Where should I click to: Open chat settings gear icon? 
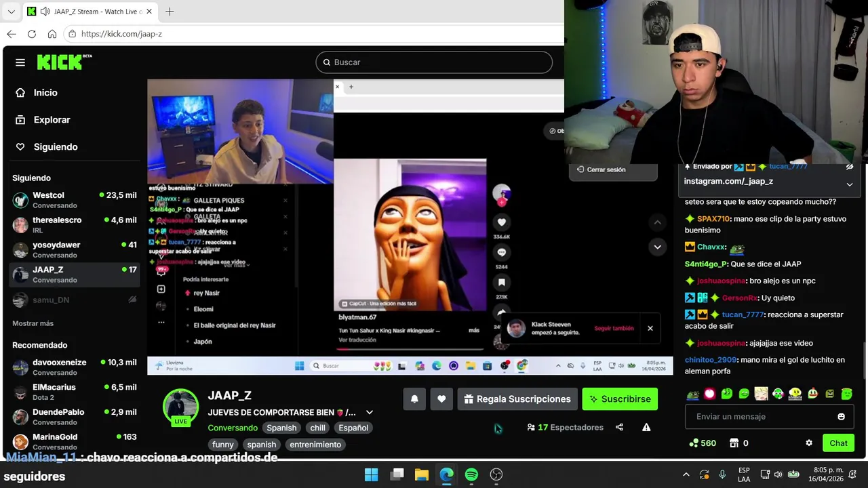pyautogui.click(x=809, y=443)
